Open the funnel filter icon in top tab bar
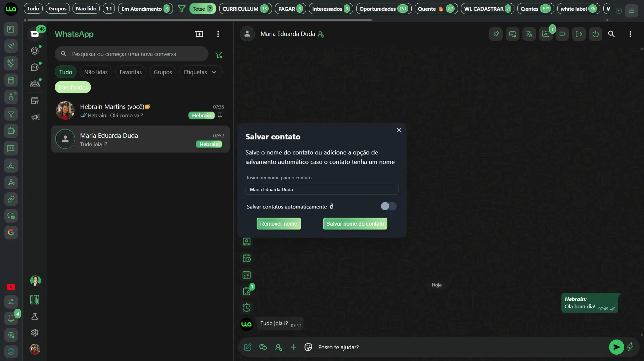 (x=181, y=9)
